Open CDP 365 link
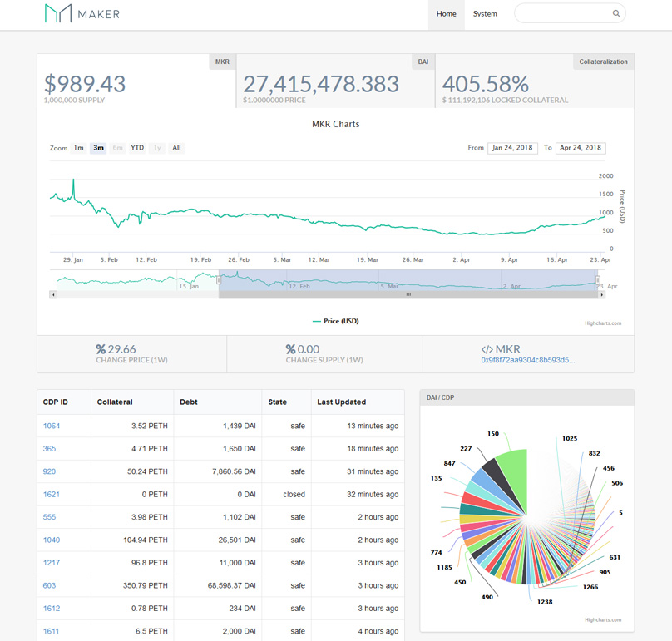Screen dimensions: 672x641 [49, 449]
